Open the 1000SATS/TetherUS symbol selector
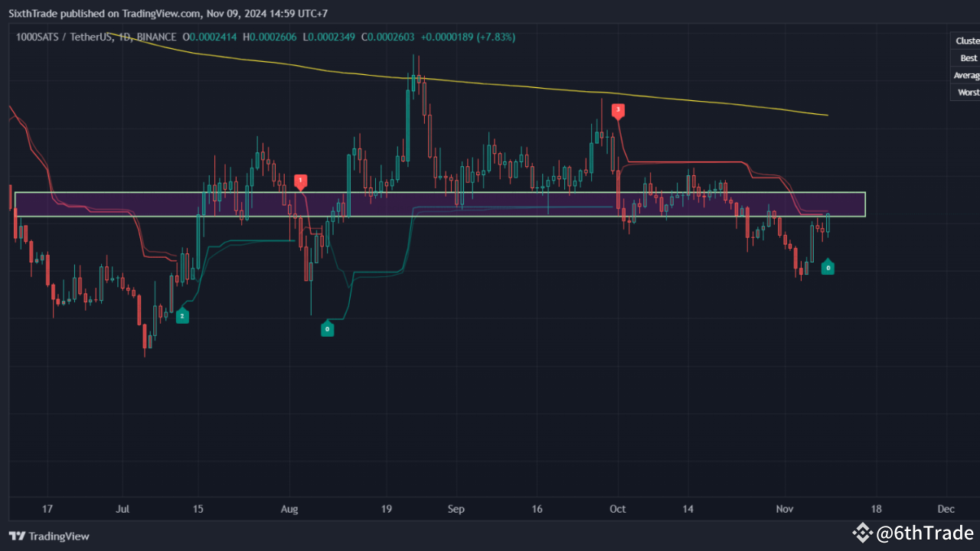 point(65,36)
